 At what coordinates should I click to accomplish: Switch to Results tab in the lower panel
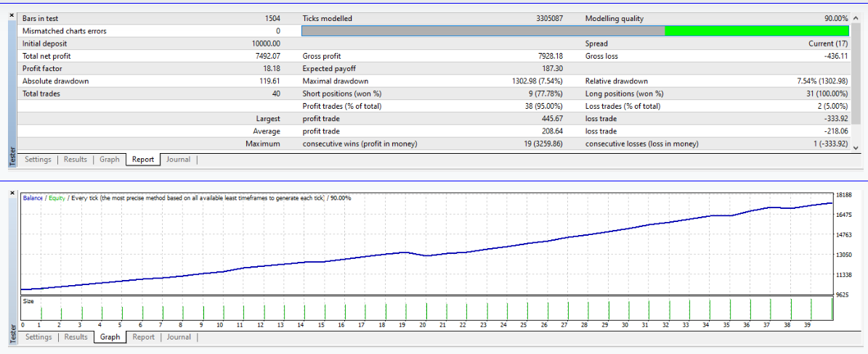[76, 337]
